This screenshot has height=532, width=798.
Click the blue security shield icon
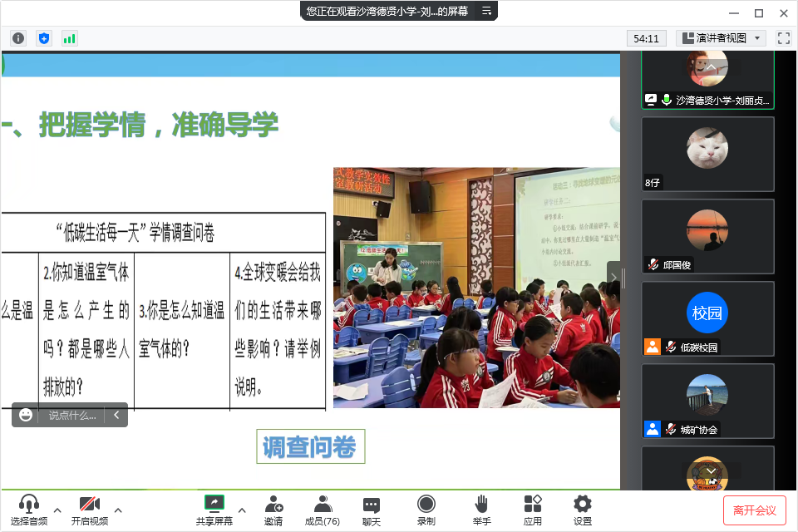(x=44, y=38)
